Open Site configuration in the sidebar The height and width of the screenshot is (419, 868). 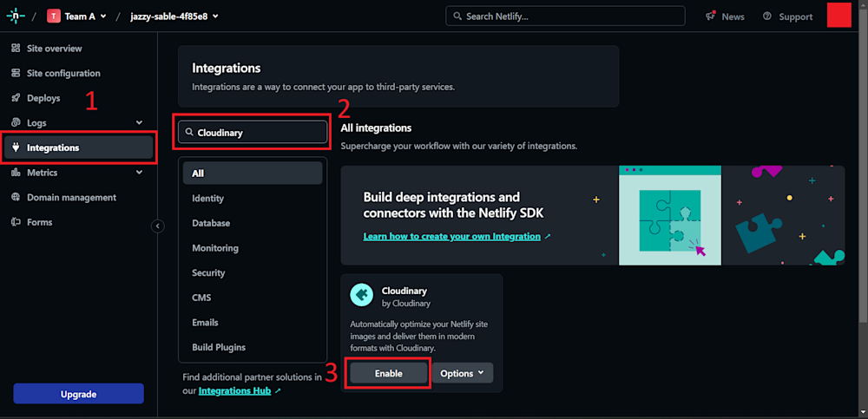point(63,74)
